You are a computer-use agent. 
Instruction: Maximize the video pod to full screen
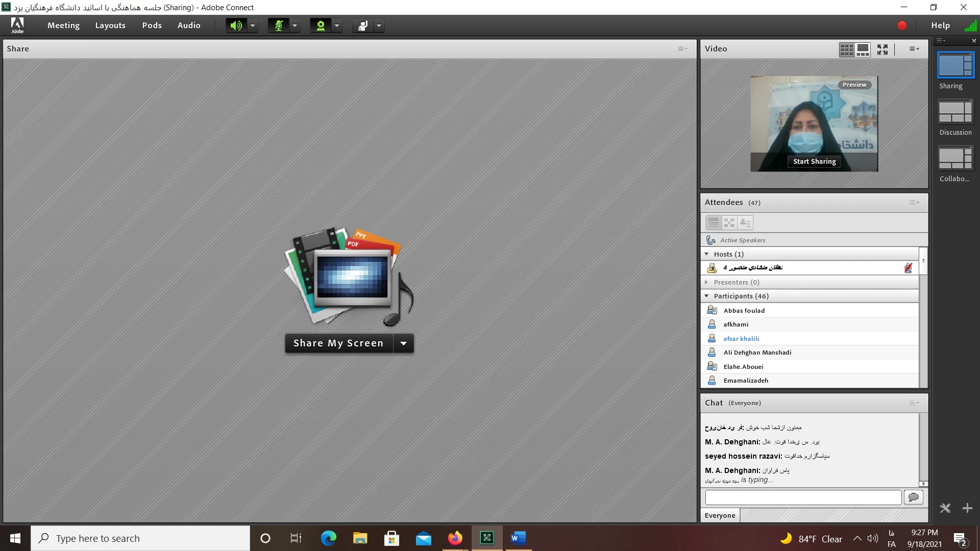pyautogui.click(x=883, y=49)
